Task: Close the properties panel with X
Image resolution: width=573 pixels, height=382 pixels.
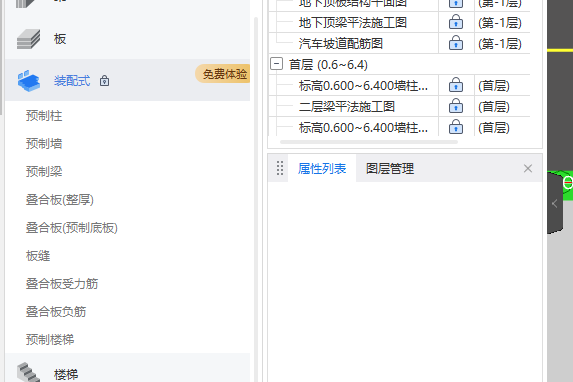Action: pos(528,169)
